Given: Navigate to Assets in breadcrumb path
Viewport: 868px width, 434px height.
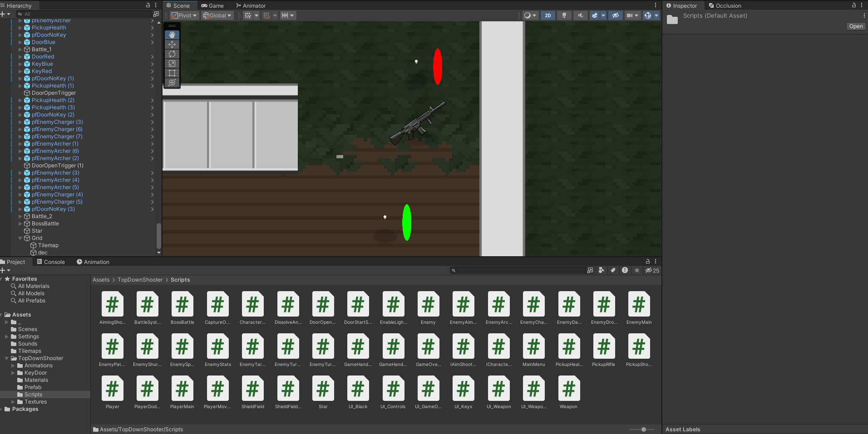Looking at the screenshot, I should coord(101,280).
